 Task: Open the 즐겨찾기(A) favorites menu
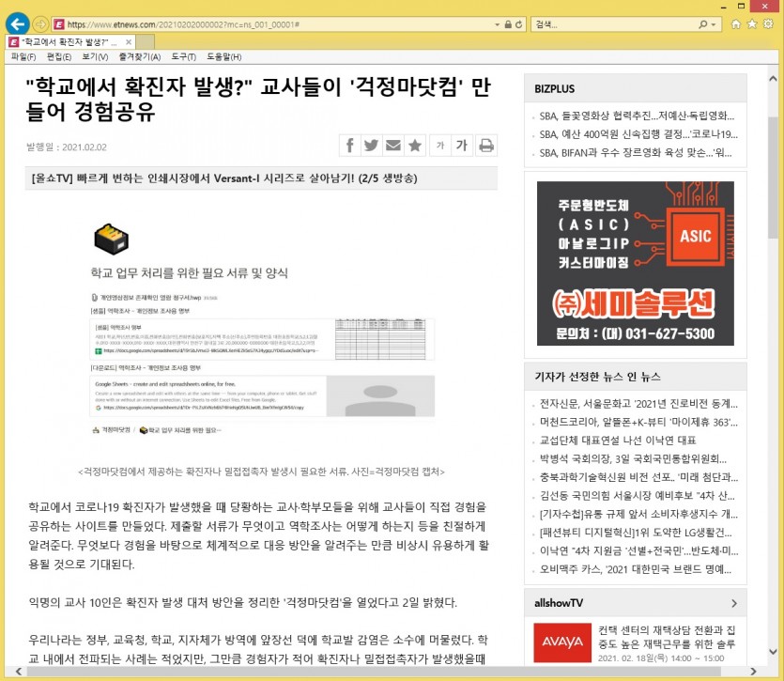(x=140, y=57)
